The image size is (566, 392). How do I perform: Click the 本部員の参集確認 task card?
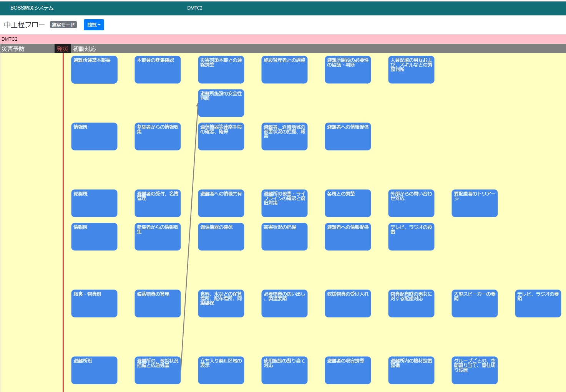(158, 70)
